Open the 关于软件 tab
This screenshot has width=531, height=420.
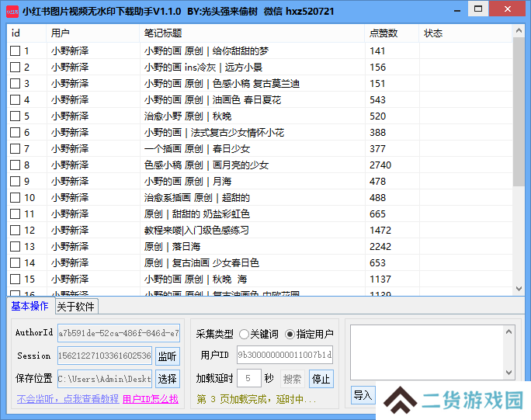click(x=76, y=307)
